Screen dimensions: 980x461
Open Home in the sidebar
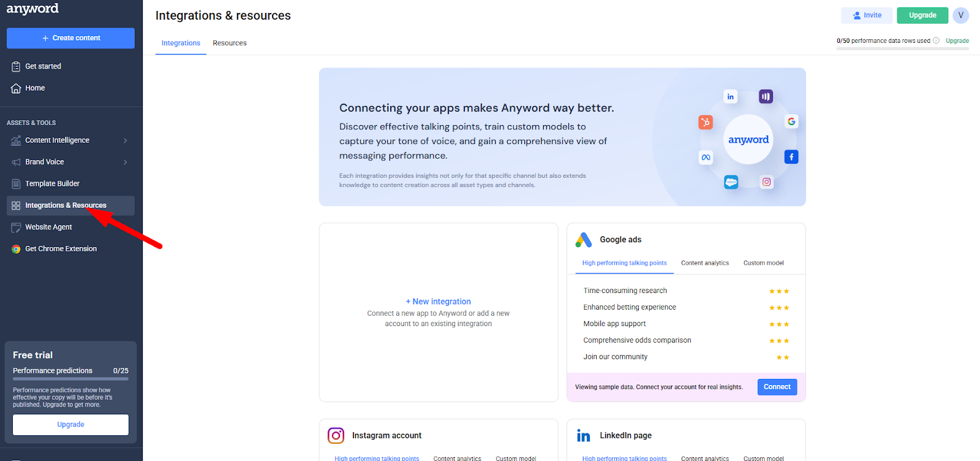[70, 88]
